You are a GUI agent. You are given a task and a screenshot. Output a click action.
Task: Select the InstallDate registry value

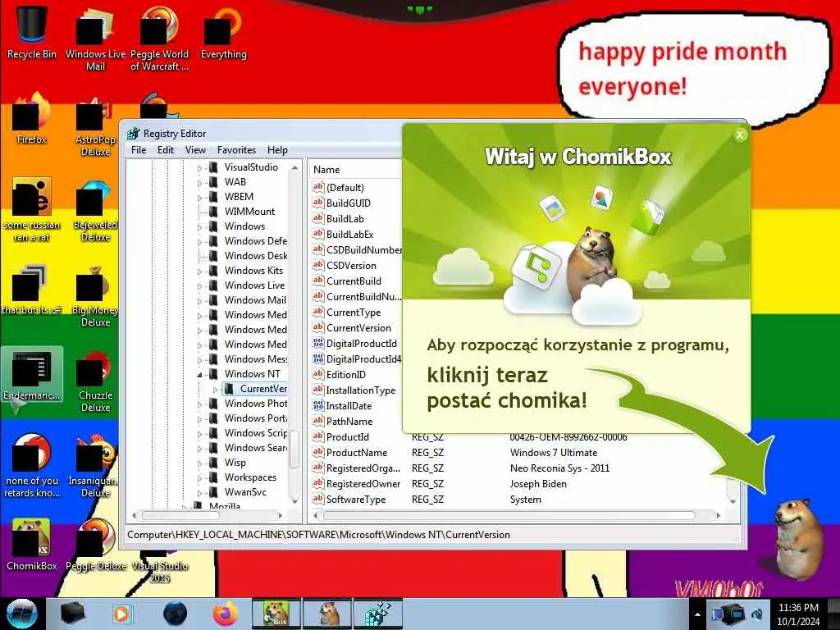(x=349, y=405)
